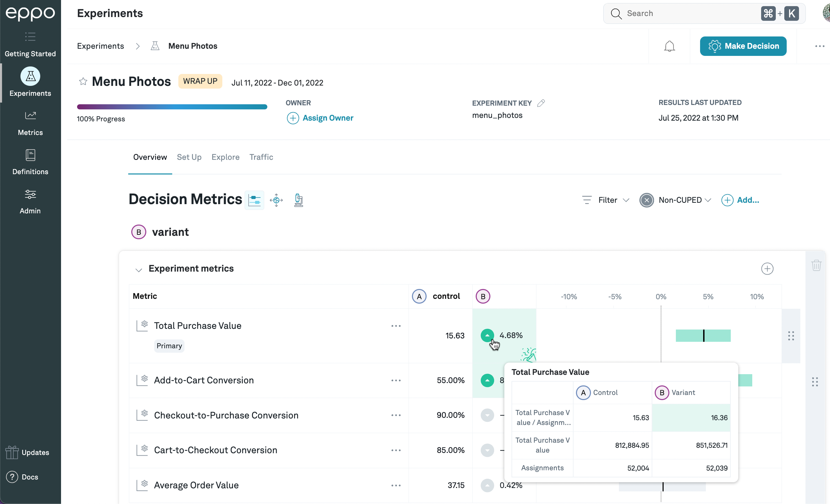Viewport: 830px width, 504px height.
Task: Switch to the Traffic tab
Action: 261,157
